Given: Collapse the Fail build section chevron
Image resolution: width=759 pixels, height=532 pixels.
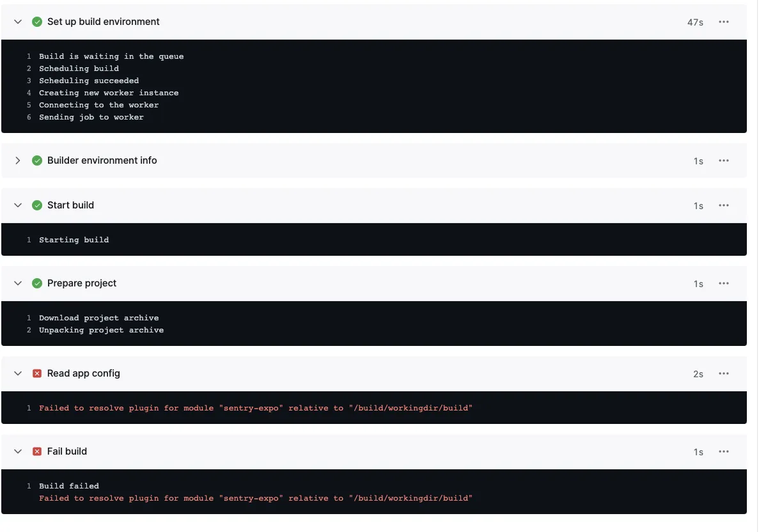Looking at the screenshot, I should point(18,451).
